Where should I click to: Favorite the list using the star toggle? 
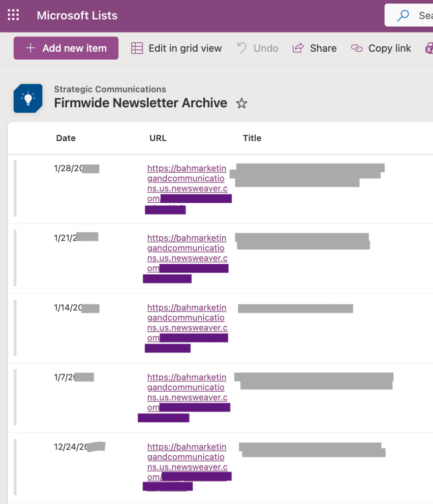[241, 103]
